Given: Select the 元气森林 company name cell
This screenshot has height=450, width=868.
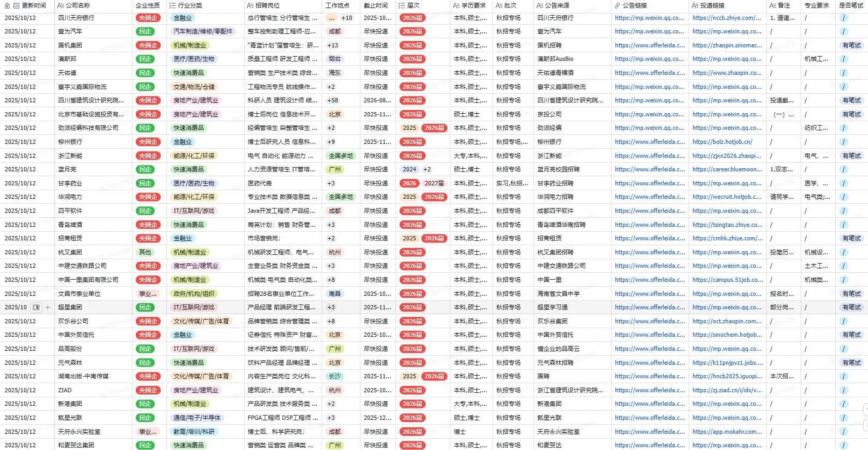Looking at the screenshot, I should [x=94, y=363].
